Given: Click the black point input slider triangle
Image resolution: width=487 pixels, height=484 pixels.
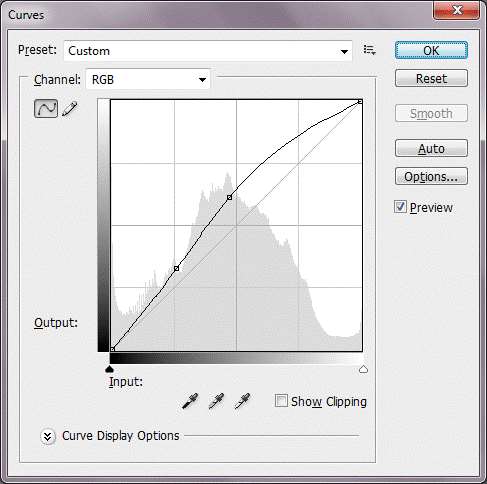Looking at the screenshot, I should pos(109,369).
